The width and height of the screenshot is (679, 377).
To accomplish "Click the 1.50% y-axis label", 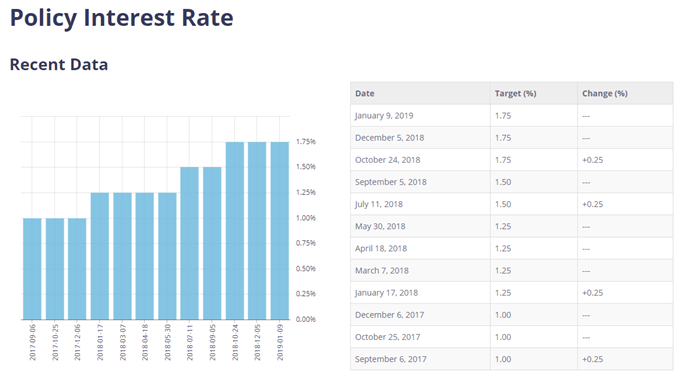I will [306, 167].
